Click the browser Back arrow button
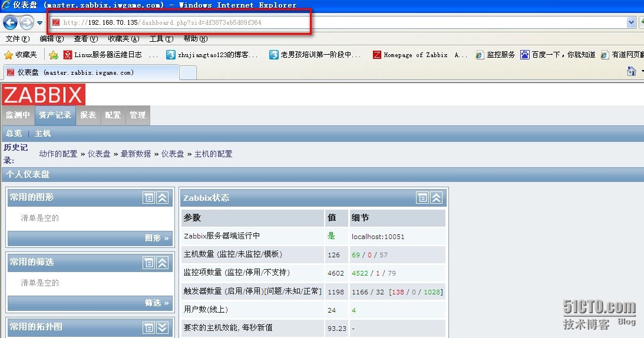Viewport: 644px width, 338px height. pos(10,22)
